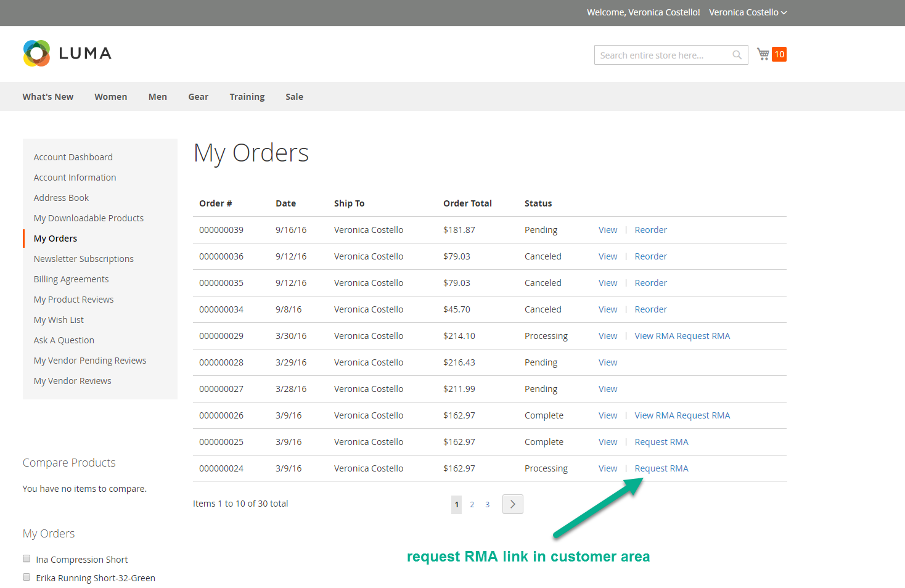The height and width of the screenshot is (588, 905).
Task: Click the Order Total column header
Action: pyautogui.click(x=468, y=203)
